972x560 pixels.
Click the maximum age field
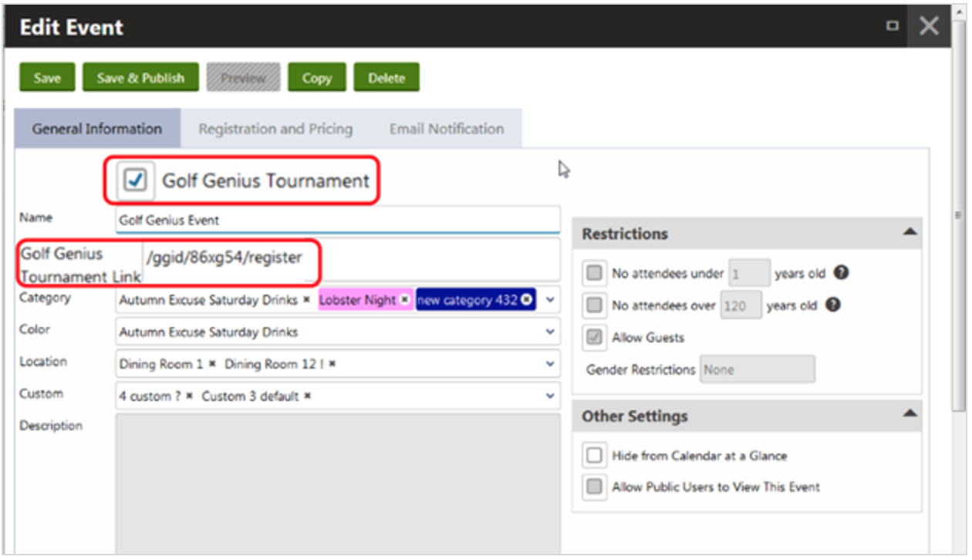point(741,305)
